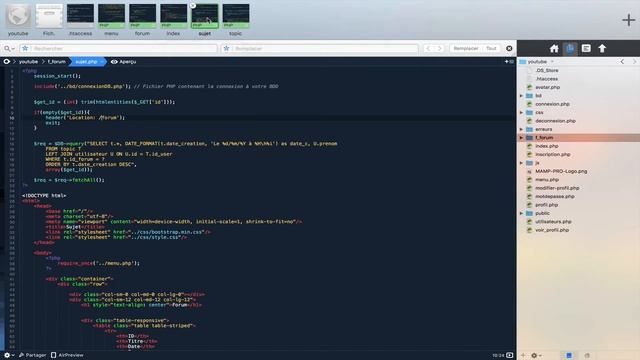Expand the public folder
Viewport: 640px width, 360px height.
coord(521,213)
